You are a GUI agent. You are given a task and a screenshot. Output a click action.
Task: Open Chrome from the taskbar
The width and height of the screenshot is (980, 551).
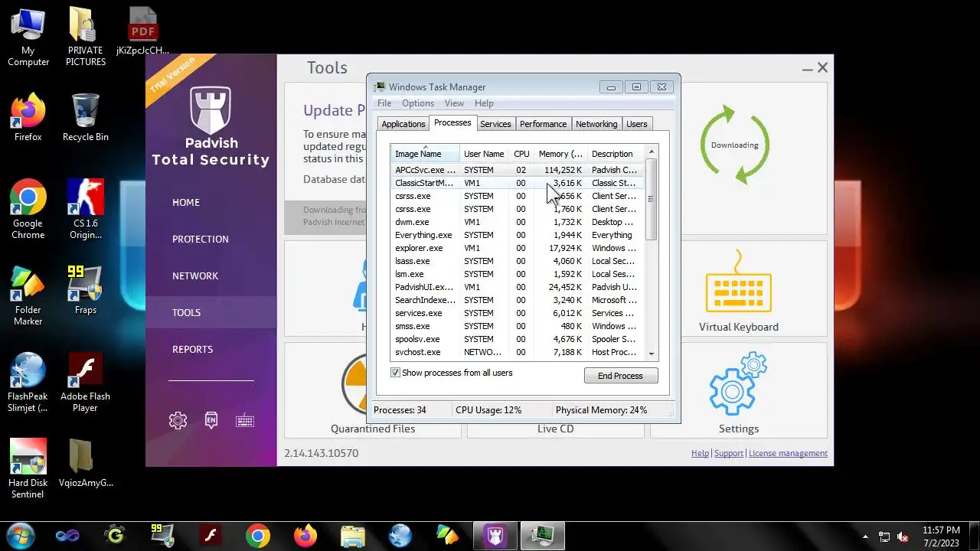pyautogui.click(x=258, y=536)
